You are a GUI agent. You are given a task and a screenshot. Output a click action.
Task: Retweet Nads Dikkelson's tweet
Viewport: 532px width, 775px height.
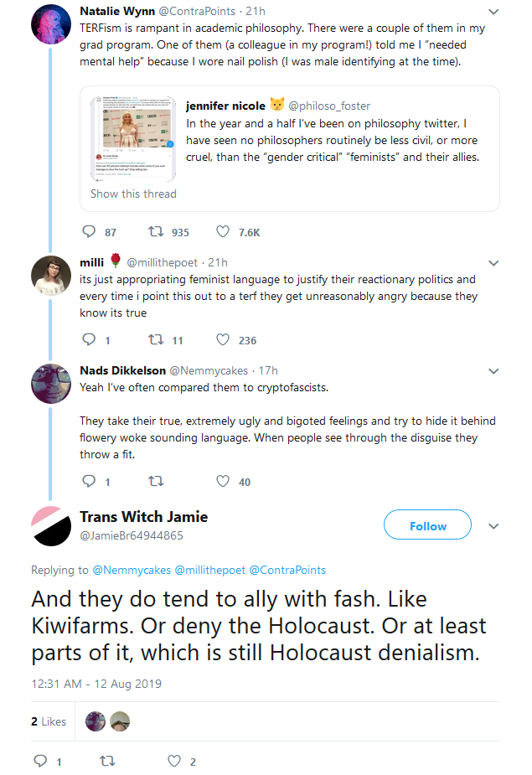(156, 481)
